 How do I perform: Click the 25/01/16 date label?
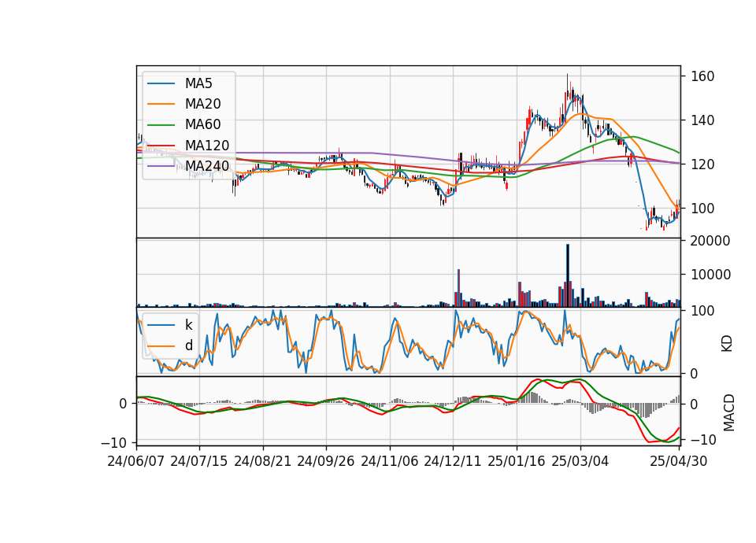(517, 461)
